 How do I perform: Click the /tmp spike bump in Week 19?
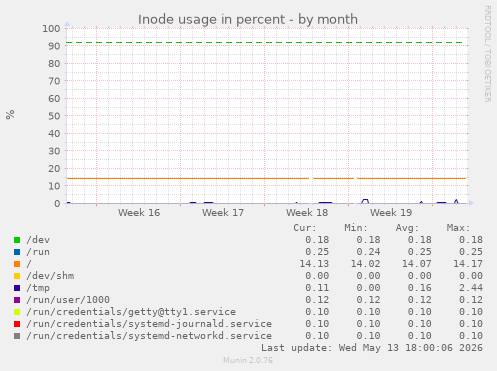point(365,201)
